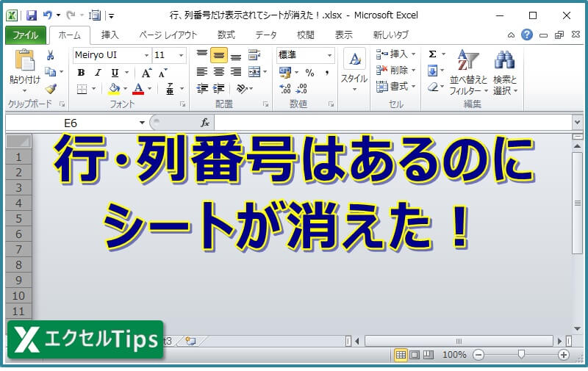Apply the red font color A

[138, 89]
